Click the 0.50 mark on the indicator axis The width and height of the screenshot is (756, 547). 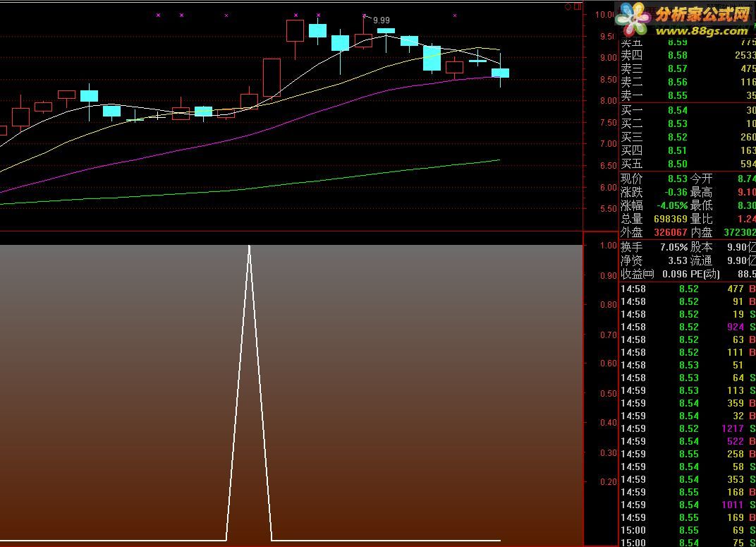[608, 394]
